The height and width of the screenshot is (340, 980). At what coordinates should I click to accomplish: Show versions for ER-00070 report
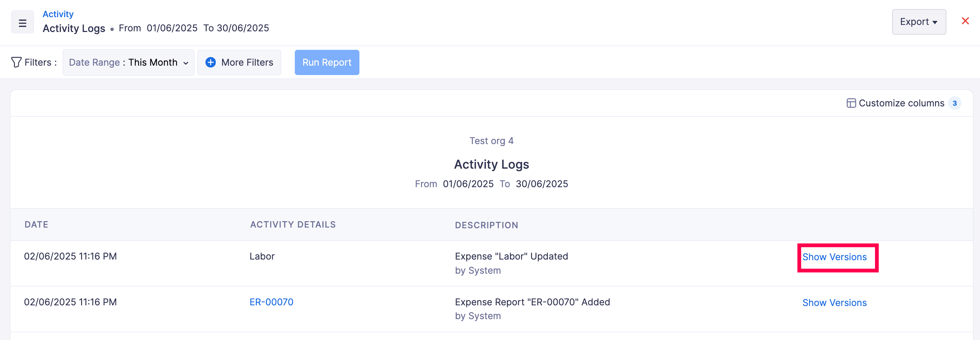click(834, 303)
